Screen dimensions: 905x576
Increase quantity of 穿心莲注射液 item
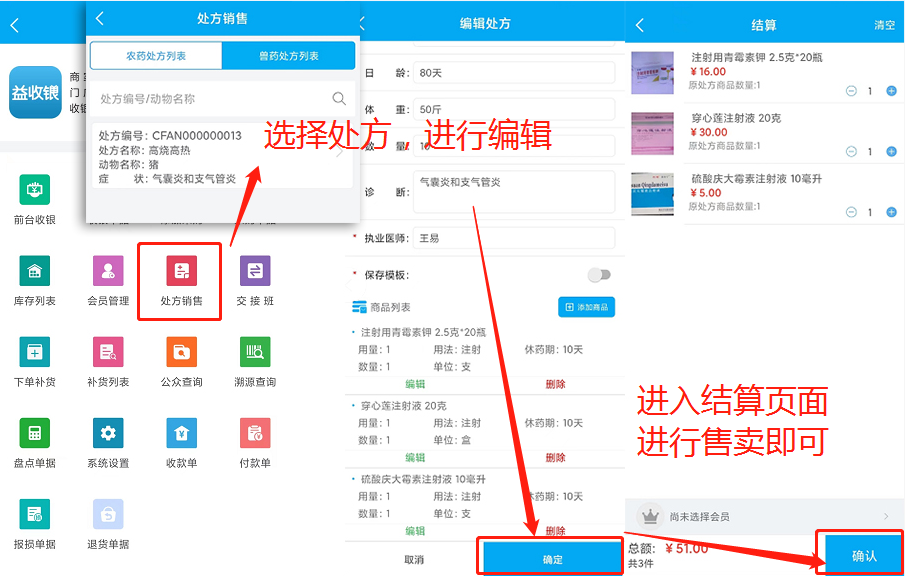(x=891, y=152)
